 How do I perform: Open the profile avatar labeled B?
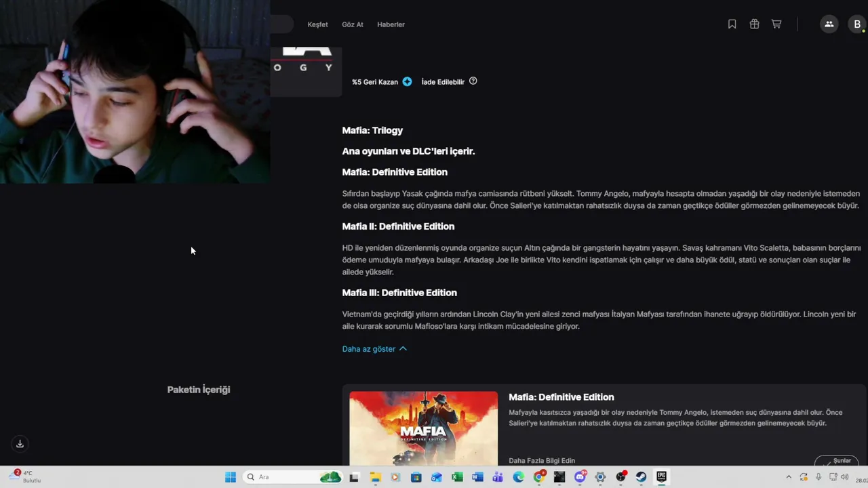pos(857,24)
